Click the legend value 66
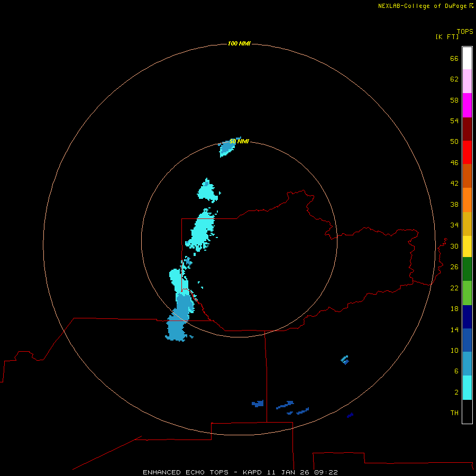Screen dimensions: 476x476 click(454, 59)
